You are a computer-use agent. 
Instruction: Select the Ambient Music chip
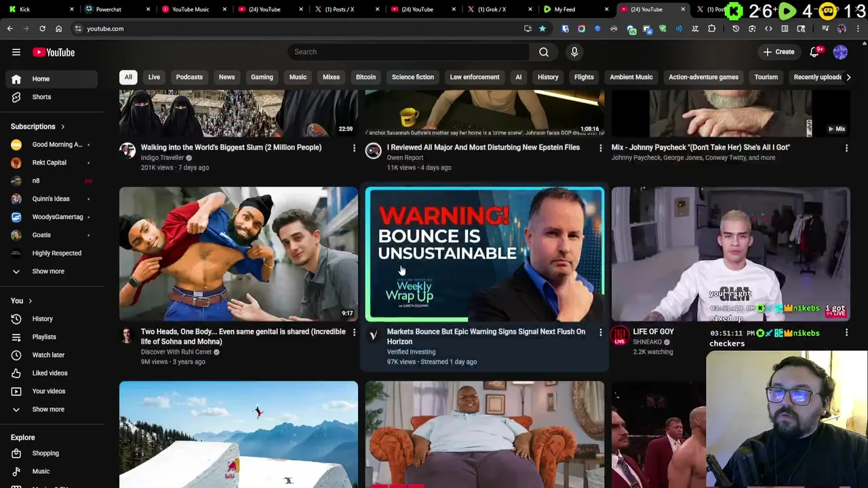click(631, 77)
